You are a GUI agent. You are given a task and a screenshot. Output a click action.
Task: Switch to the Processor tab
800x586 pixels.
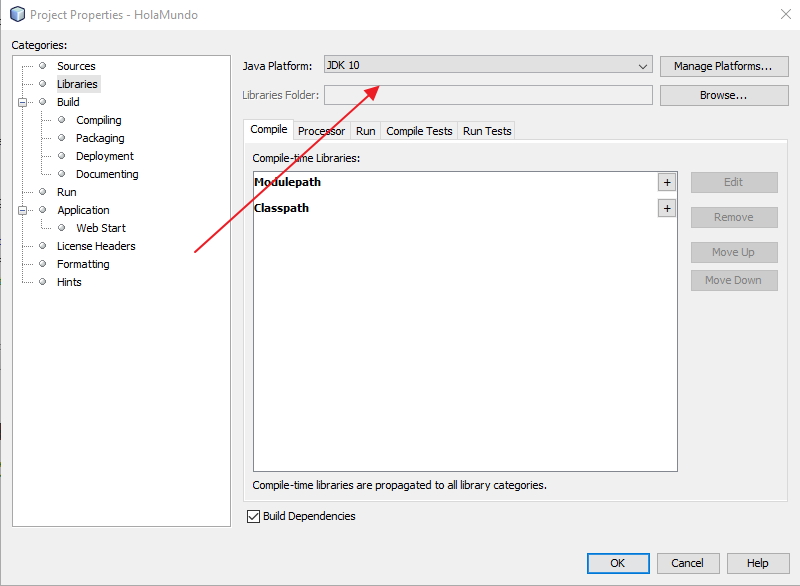point(321,131)
